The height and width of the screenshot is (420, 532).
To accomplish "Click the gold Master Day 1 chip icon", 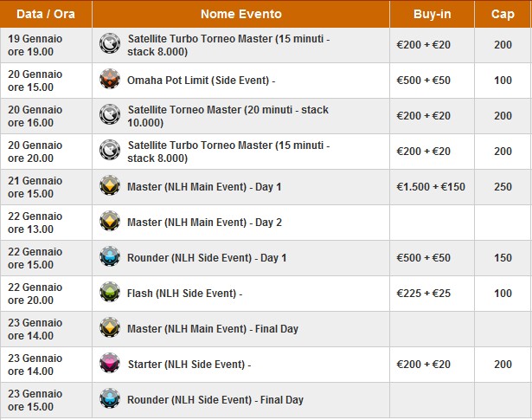I will pyautogui.click(x=110, y=186).
